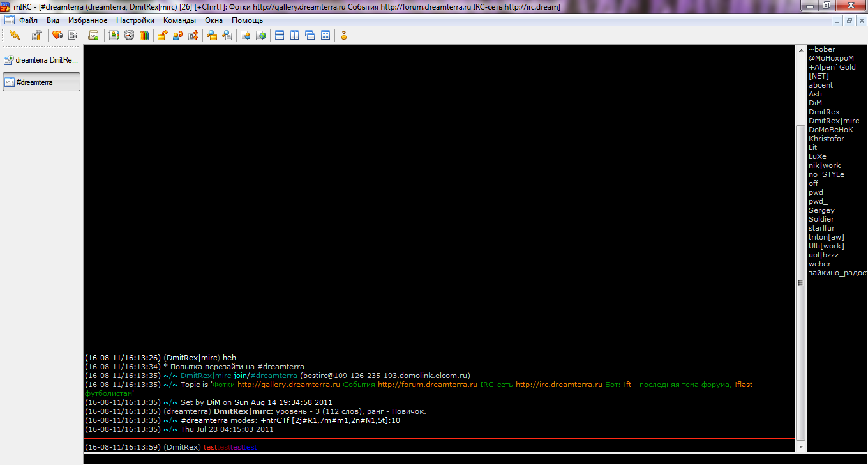Viewport: 868px width, 465px height.
Task: Select [NET] in the nick list
Action: (819, 76)
